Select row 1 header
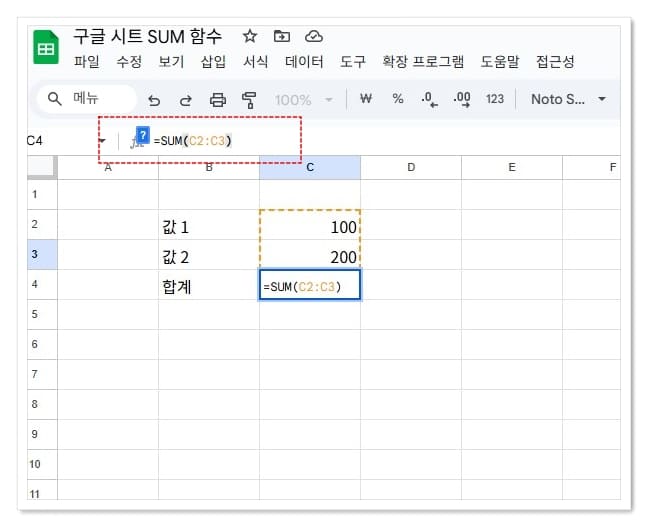The height and width of the screenshot is (527, 648). (42, 194)
